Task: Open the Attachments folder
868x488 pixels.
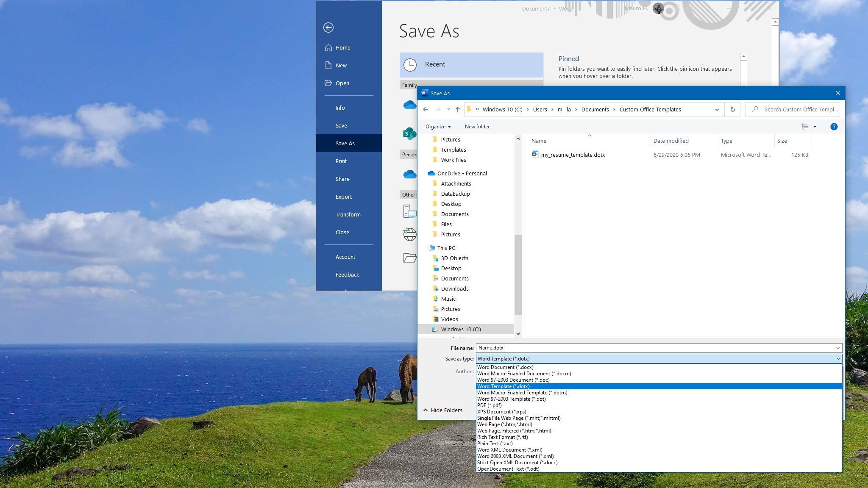Action: click(456, 183)
